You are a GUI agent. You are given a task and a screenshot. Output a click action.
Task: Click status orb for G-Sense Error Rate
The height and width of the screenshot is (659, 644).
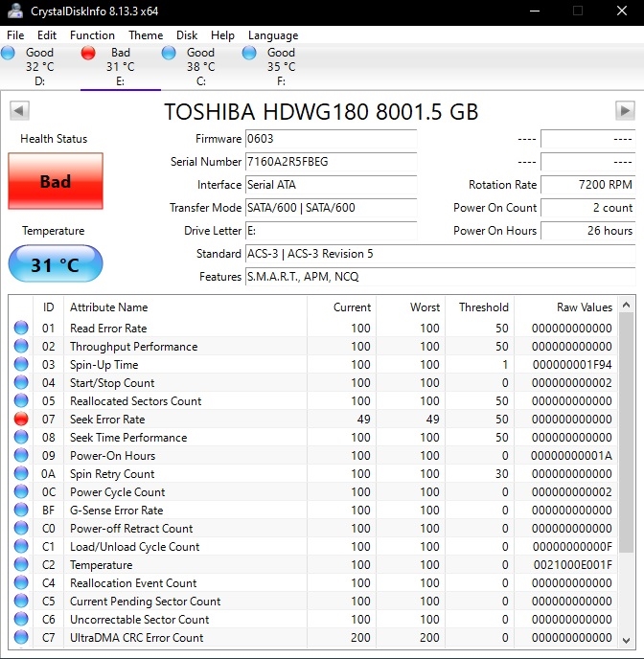pos(21,510)
